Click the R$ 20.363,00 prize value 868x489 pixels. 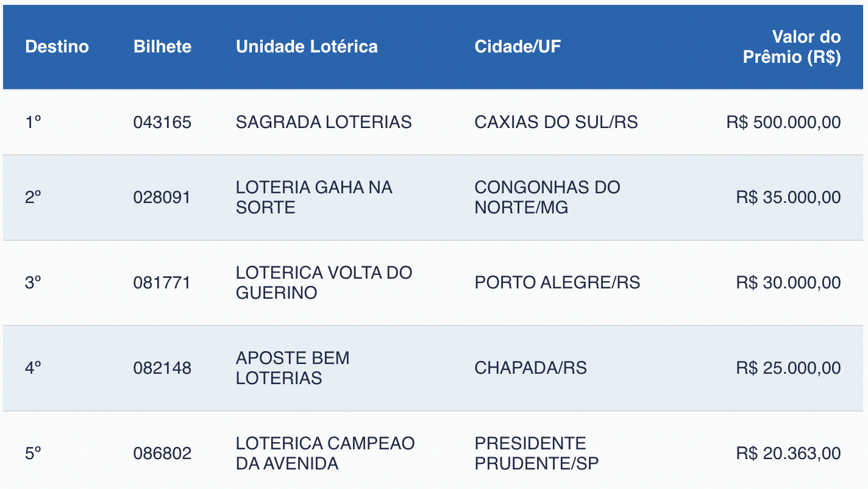point(788,454)
